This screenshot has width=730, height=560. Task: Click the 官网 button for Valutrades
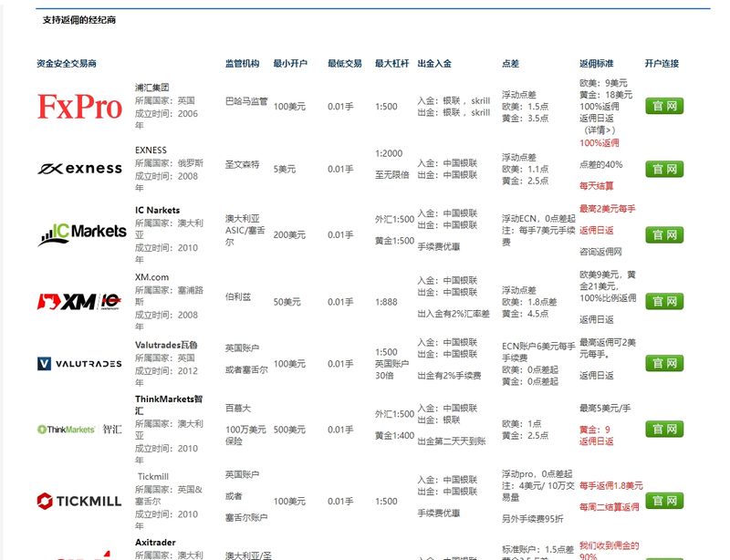coord(664,363)
